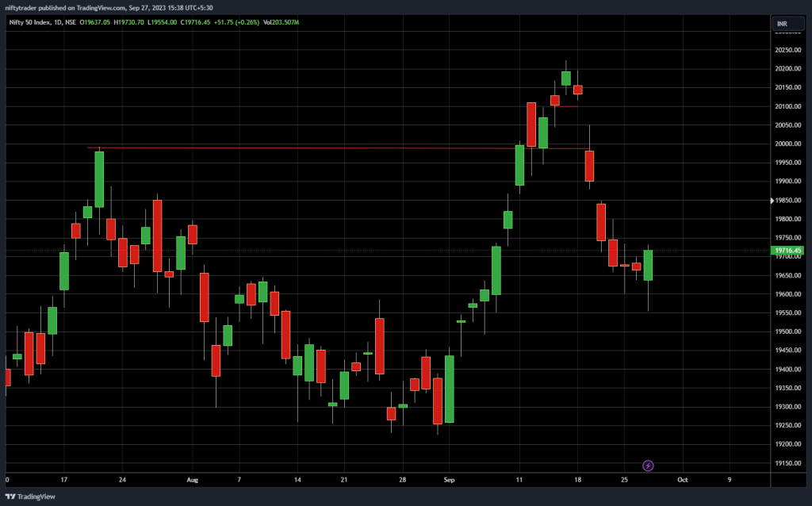
Task: Click the price label 19850.00
Action: point(787,201)
